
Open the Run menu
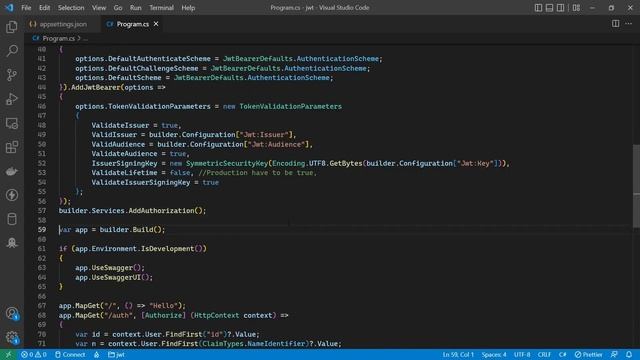[136, 8]
